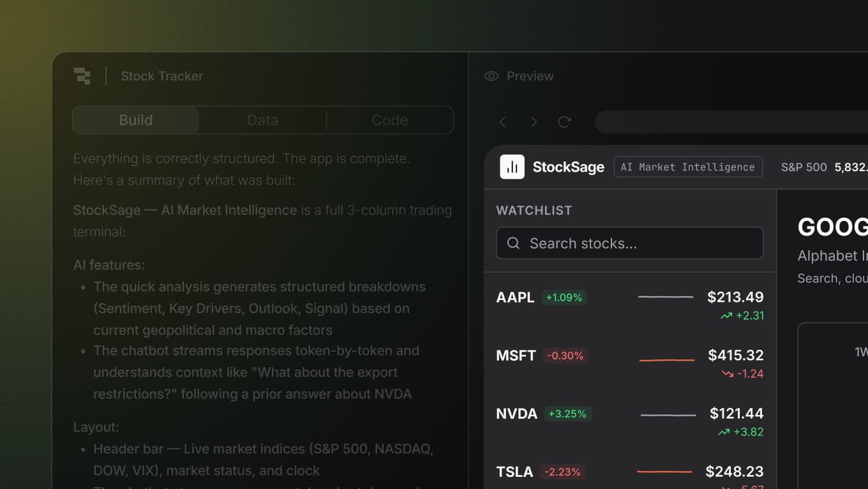This screenshot has width=868, height=489.
Task: Click the TSLA price $248.23
Action: pos(735,471)
